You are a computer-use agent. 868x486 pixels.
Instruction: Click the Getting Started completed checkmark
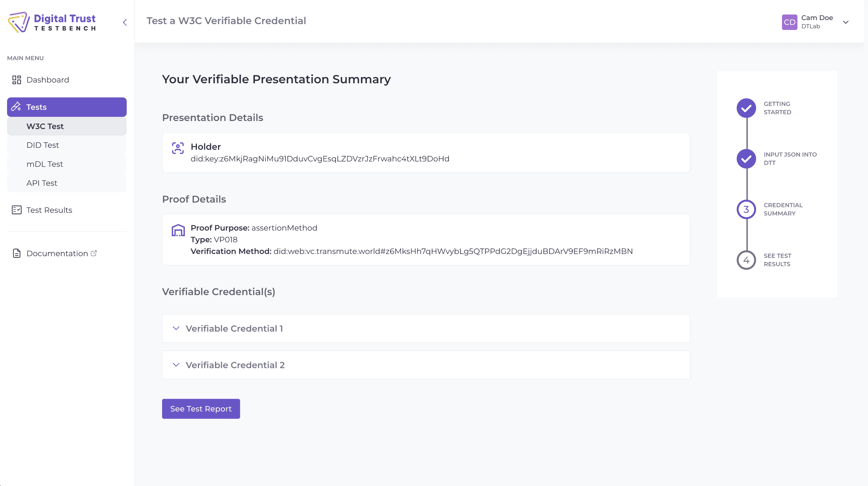(x=746, y=108)
